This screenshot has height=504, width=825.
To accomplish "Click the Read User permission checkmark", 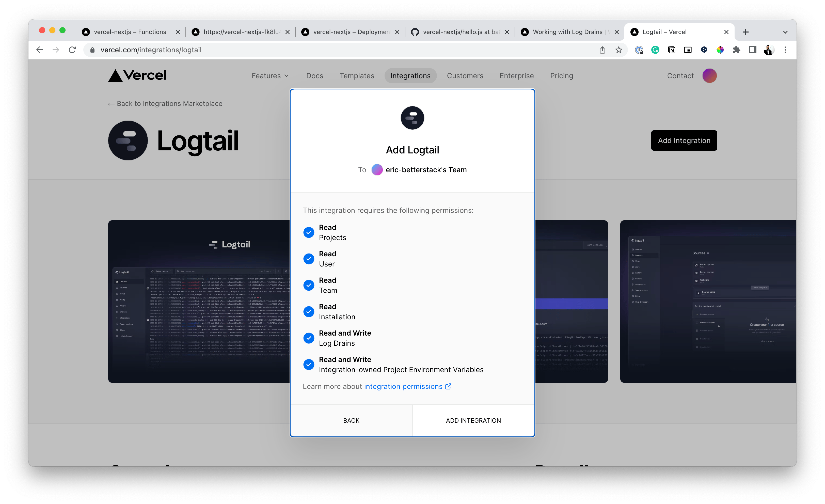I will pyautogui.click(x=309, y=259).
